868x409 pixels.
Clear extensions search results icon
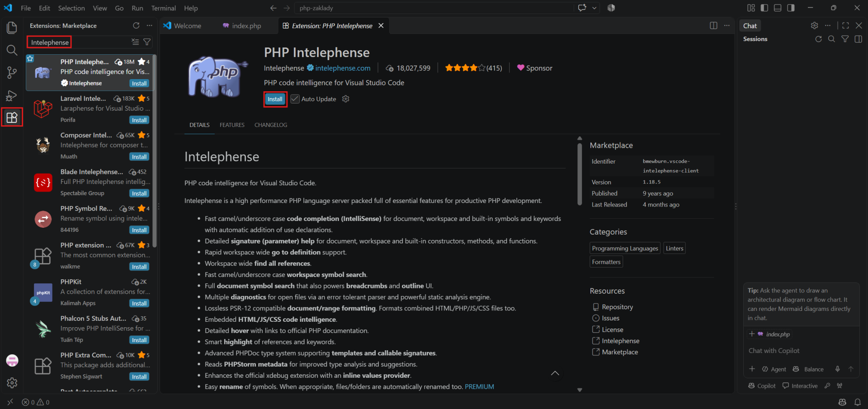pos(135,42)
